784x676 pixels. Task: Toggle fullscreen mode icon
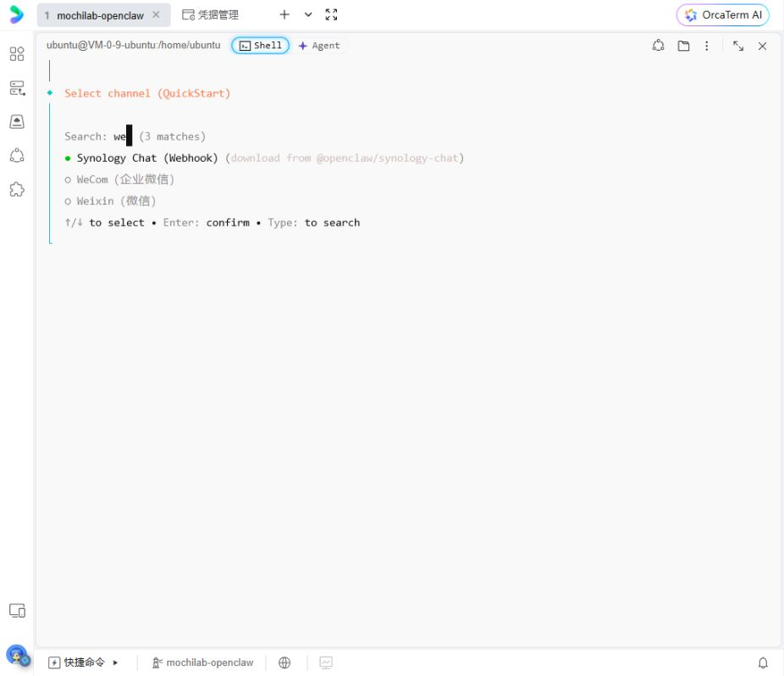coord(332,14)
